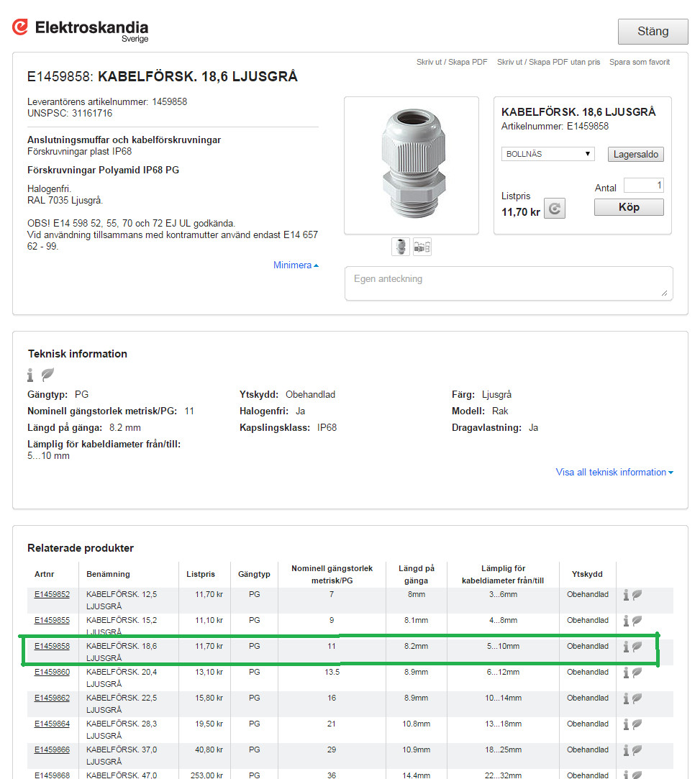700x779 pixels.
Task: Click info icon in the E1459852 row
Action: pyautogui.click(x=626, y=595)
